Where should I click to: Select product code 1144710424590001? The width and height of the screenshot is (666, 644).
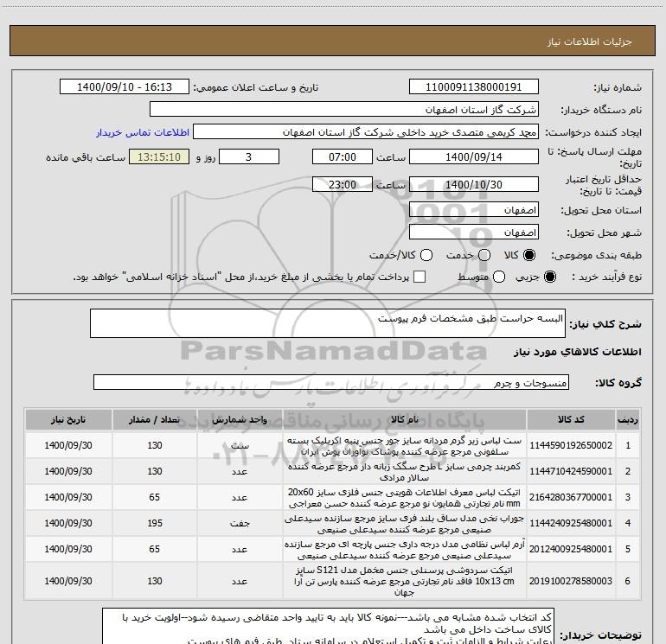click(x=571, y=471)
